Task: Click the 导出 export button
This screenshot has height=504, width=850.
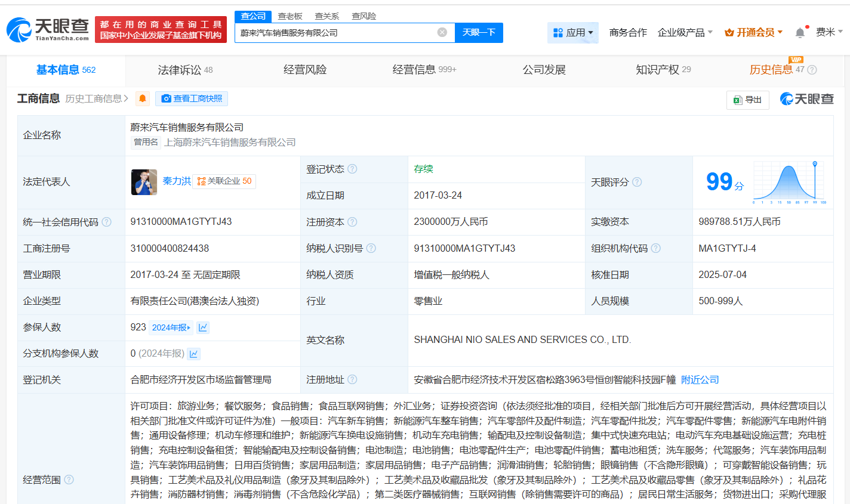Action: [x=747, y=100]
